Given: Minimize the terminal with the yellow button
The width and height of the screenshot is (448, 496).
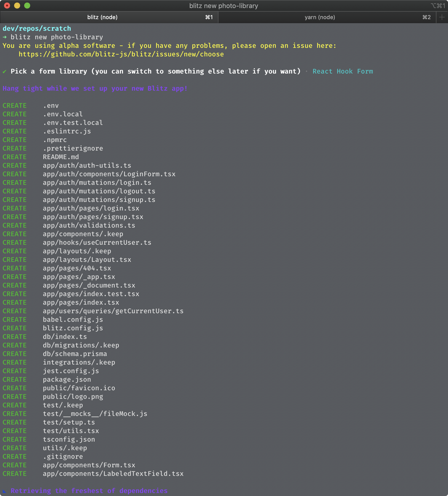Looking at the screenshot, I should 17,6.
